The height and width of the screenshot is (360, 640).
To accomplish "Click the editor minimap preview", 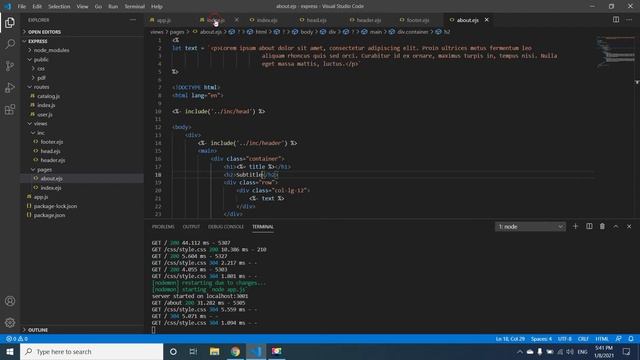I will point(615,52).
